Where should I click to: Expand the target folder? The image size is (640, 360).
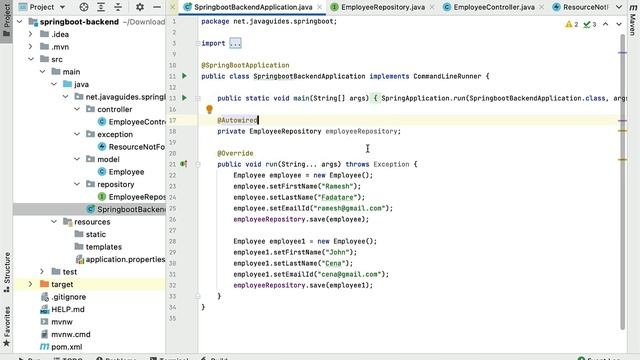(31, 284)
